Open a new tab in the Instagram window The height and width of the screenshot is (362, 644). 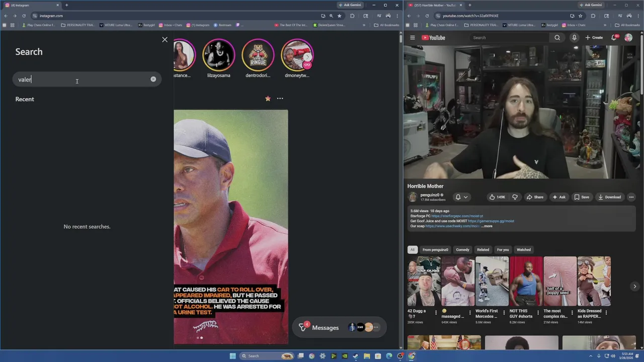(66, 5)
